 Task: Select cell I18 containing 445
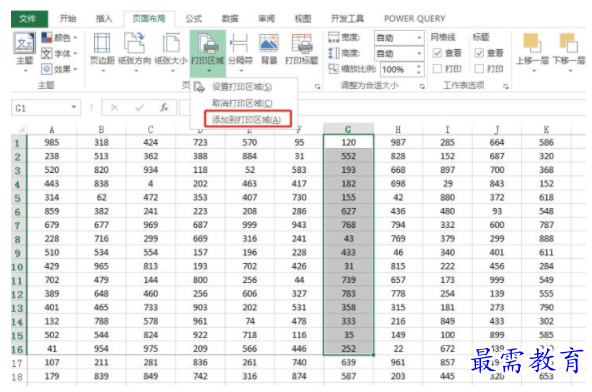(x=447, y=376)
